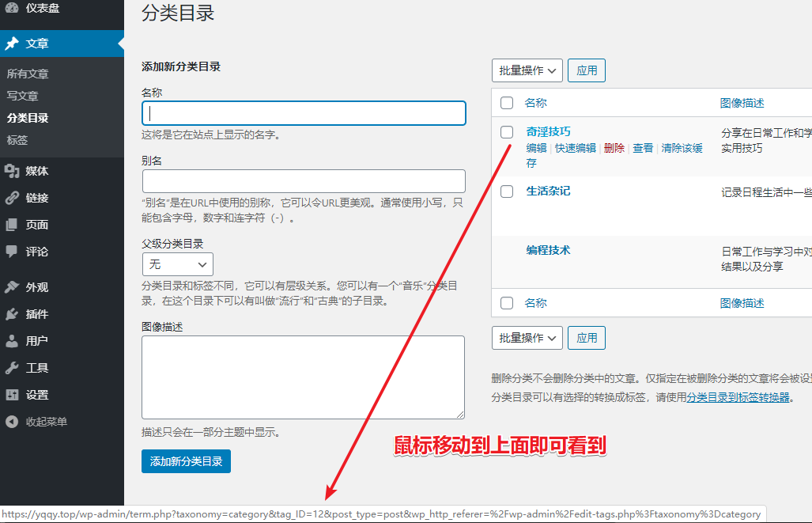
Task: Open the bottom 批量操作 dropdown
Action: point(527,338)
